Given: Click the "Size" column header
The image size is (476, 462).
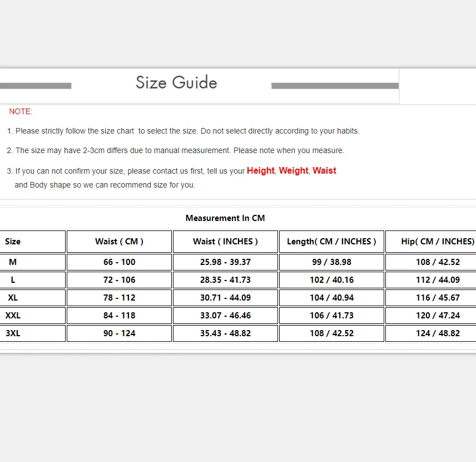Looking at the screenshot, I should pos(13,242).
